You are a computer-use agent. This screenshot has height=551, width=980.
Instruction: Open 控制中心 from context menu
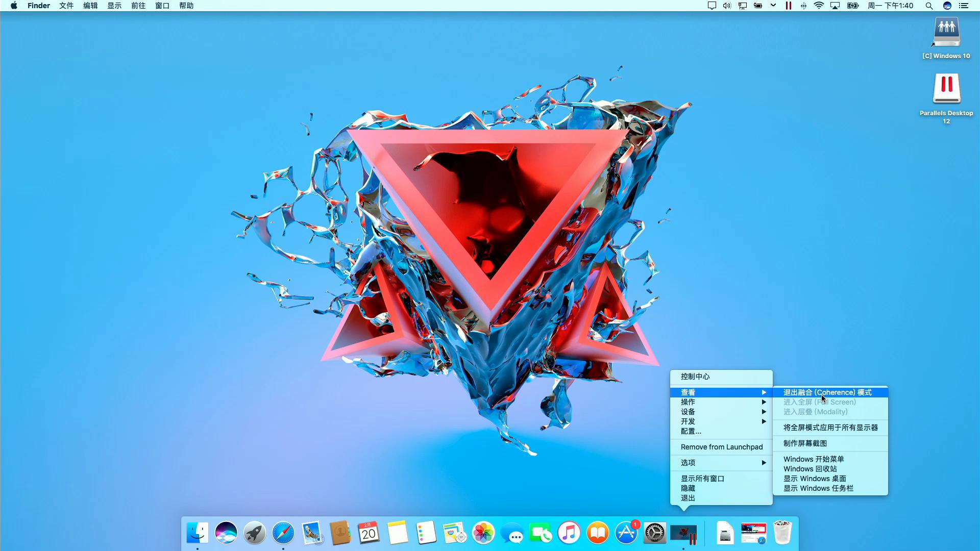click(x=695, y=377)
